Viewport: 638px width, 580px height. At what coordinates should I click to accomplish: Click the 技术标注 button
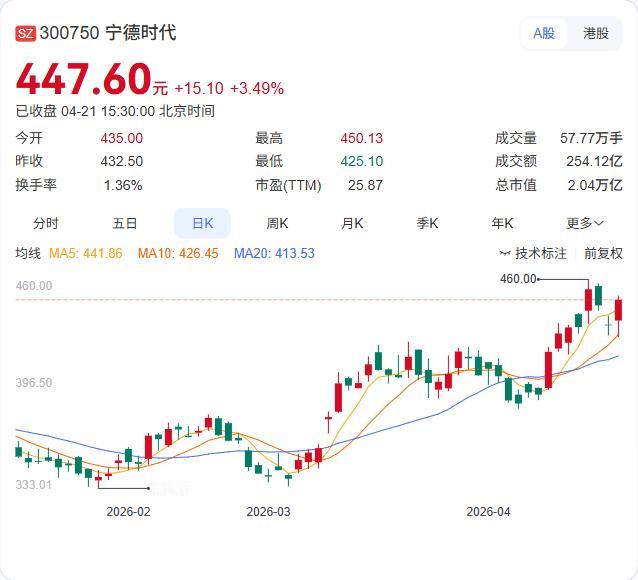click(x=533, y=253)
